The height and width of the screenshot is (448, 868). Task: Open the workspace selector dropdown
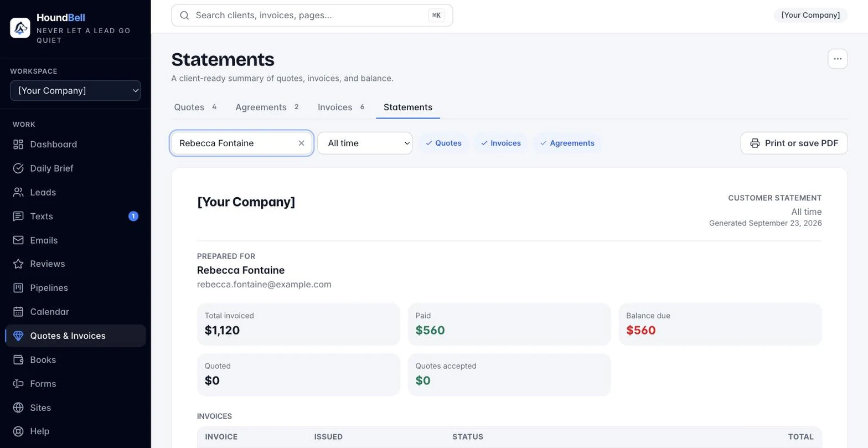(75, 91)
